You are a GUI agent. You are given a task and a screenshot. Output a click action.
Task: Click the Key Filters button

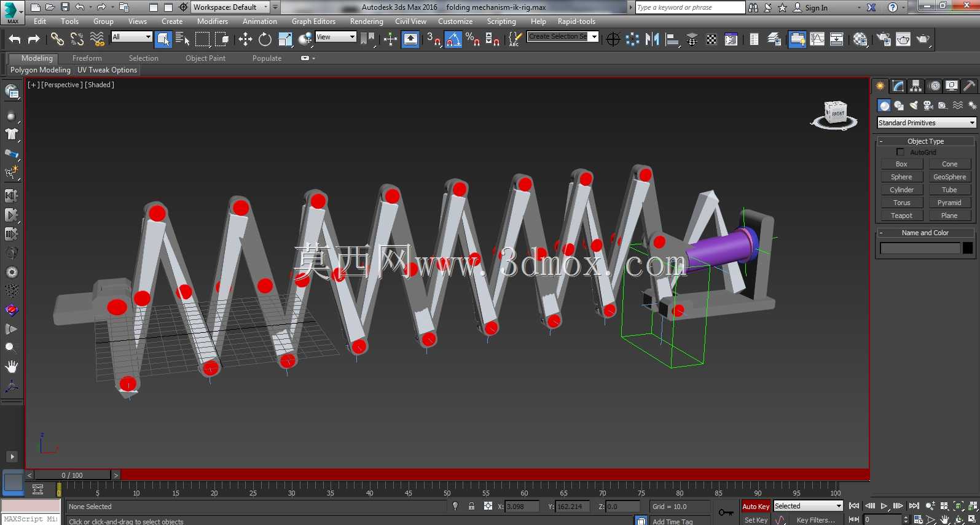pyautogui.click(x=815, y=520)
